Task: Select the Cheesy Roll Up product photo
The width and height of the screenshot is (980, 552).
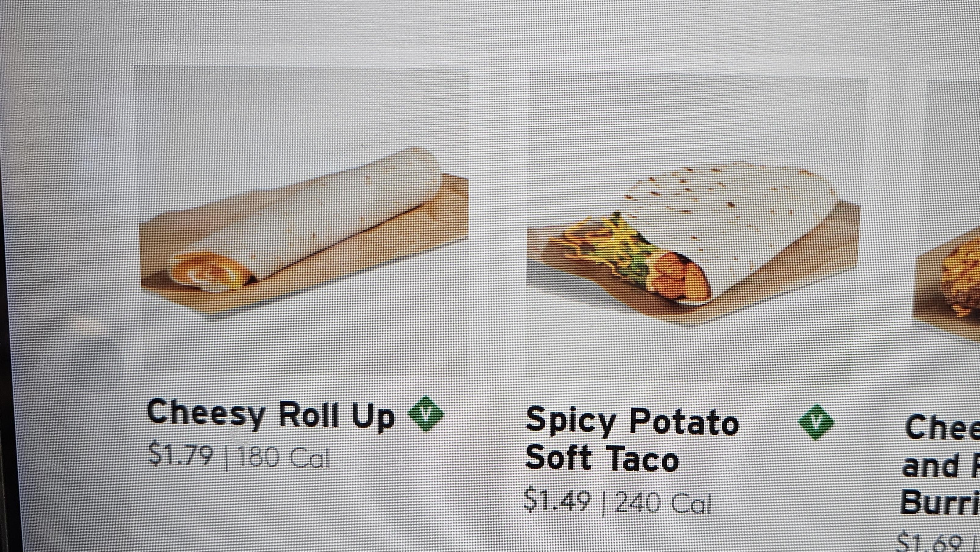Action: tap(304, 232)
